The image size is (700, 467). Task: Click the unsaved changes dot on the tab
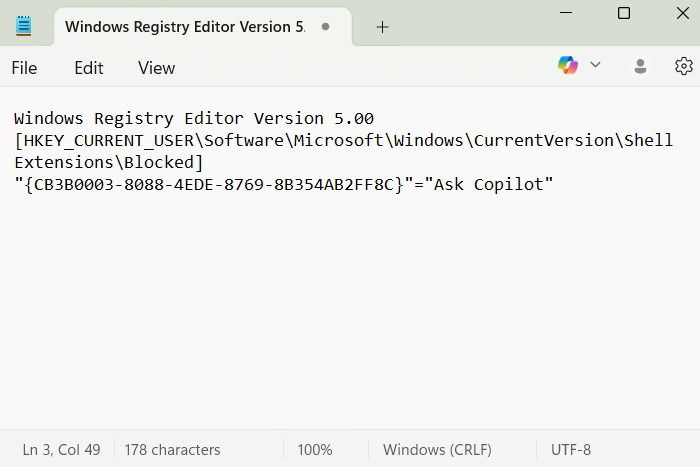coord(326,27)
